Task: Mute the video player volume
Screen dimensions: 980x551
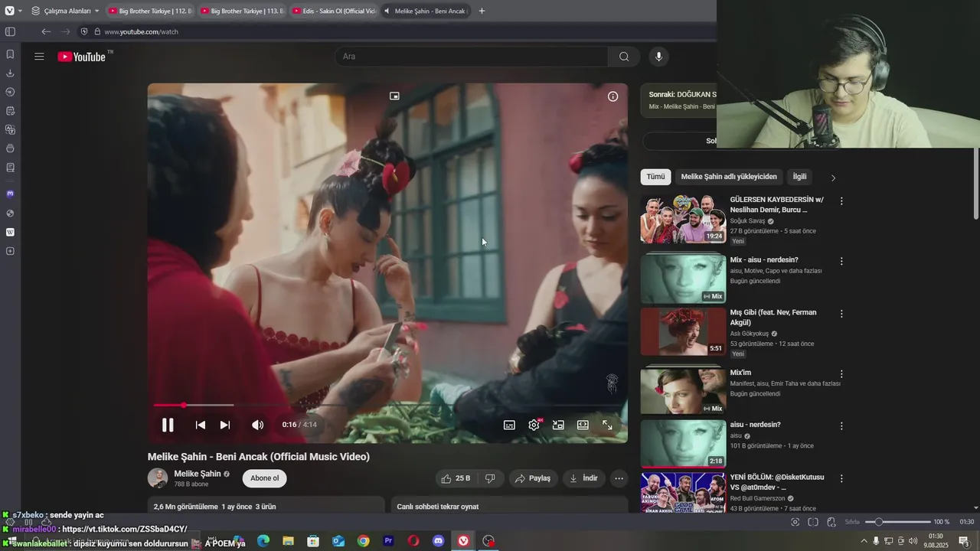Action: tap(258, 425)
